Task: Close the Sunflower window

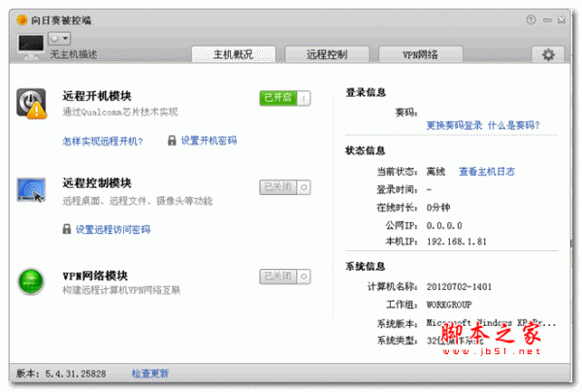Action: tap(562, 19)
